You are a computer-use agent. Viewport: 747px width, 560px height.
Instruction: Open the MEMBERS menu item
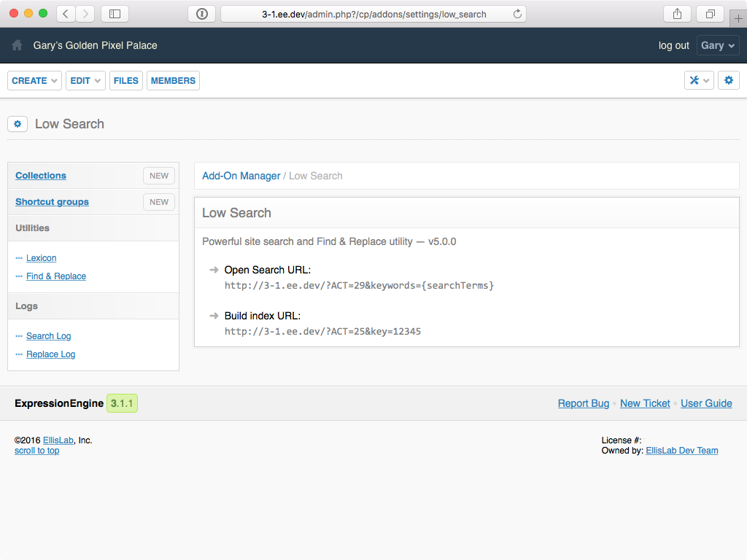point(173,80)
